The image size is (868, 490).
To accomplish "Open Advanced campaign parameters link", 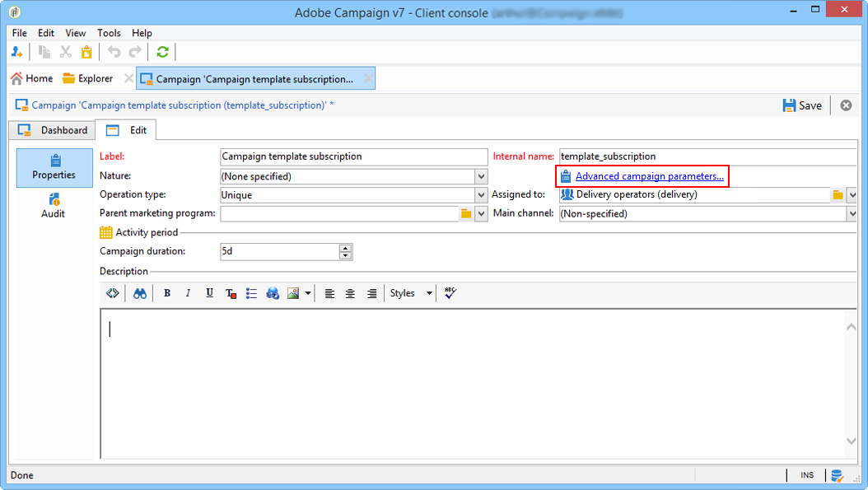I will pos(649,176).
